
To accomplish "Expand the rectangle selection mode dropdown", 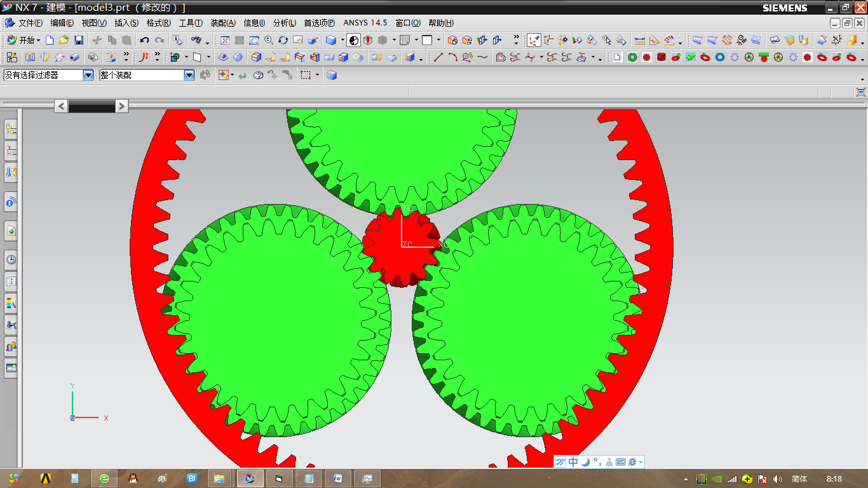I will (318, 75).
